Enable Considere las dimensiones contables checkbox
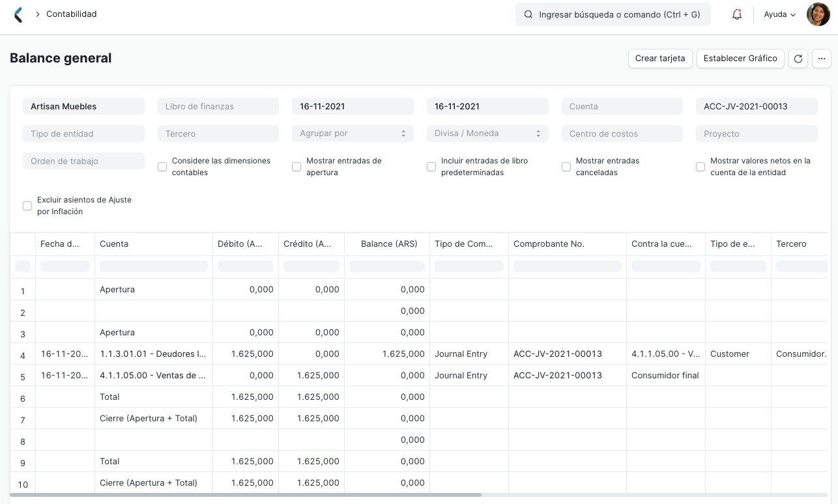This screenshot has height=504, width=838. [162, 167]
